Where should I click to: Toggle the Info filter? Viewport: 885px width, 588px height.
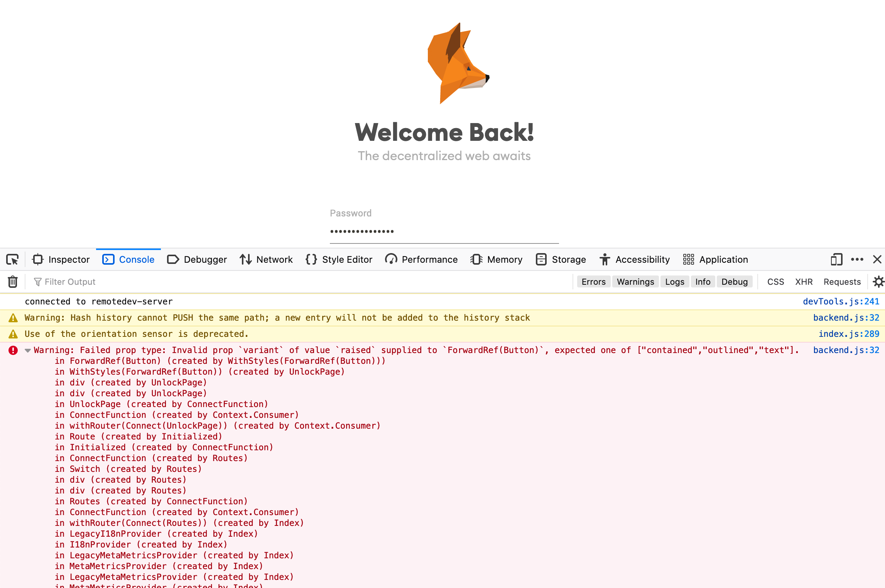pos(703,282)
